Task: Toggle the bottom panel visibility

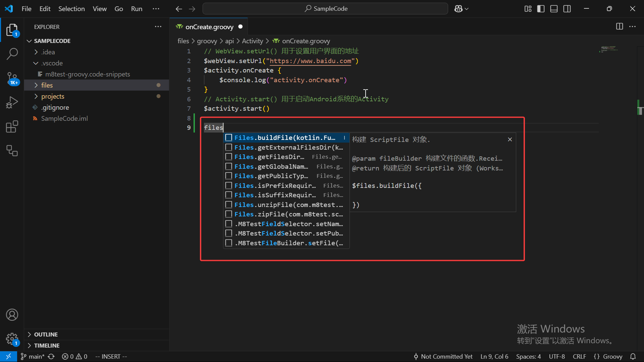Action: coord(554,9)
